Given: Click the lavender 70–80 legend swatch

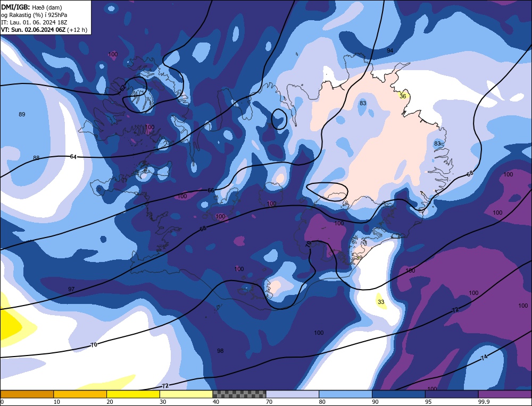Looking at the screenshot, I should [x=293, y=394].
